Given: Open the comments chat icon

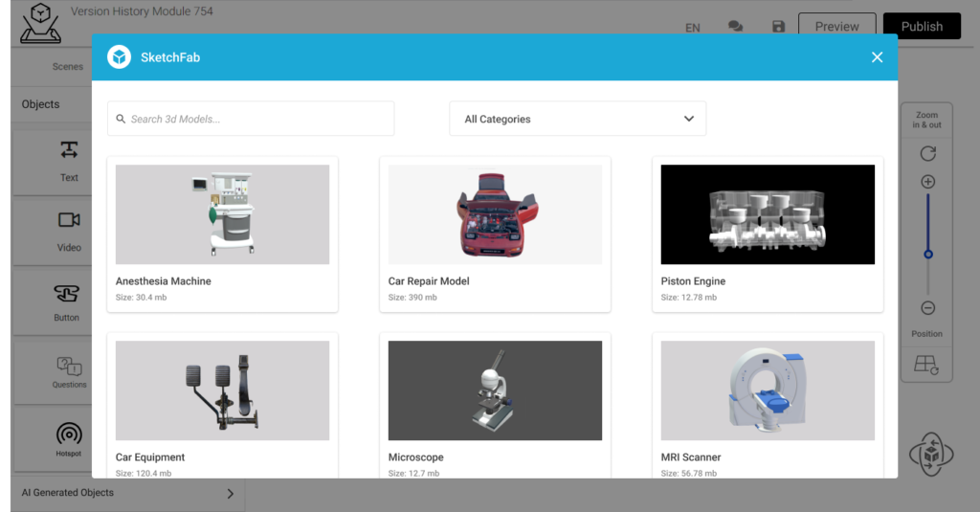Looking at the screenshot, I should [736, 26].
